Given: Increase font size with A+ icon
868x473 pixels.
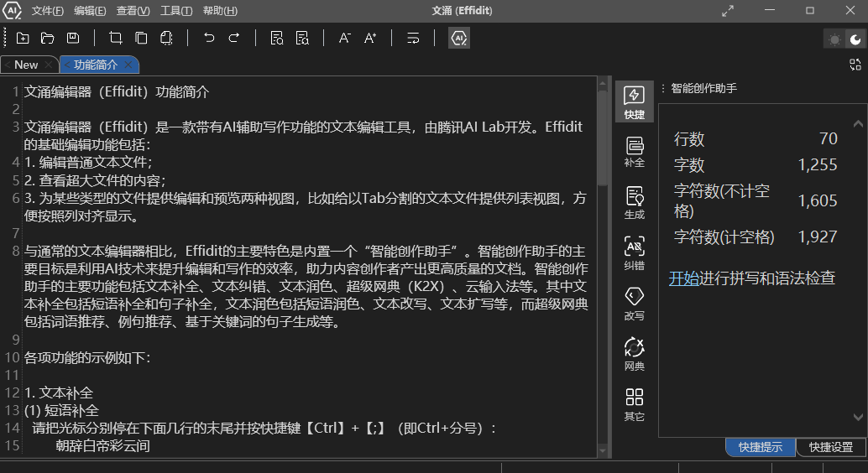Looking at the screenshot, I should coord(370,38).
